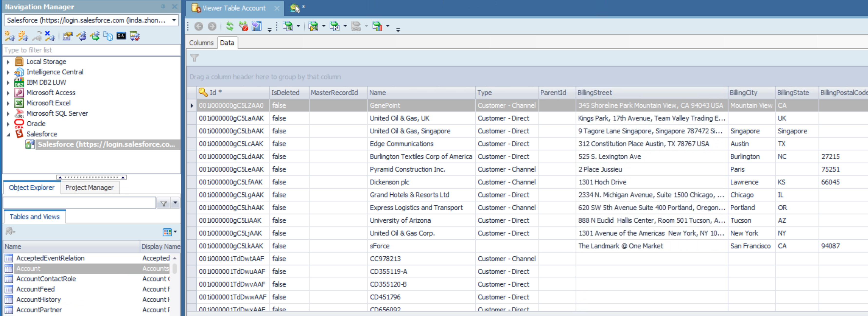This screenshot has height=316, width=868.
Task: Select the Microsoft Excel tree item
Action: click(x=48, y=103)
